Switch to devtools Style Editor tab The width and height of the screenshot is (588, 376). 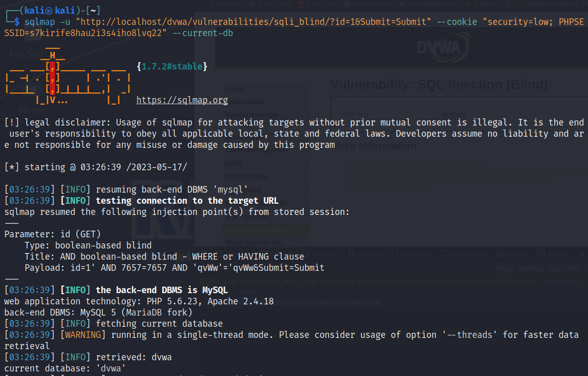coord(411,254)
